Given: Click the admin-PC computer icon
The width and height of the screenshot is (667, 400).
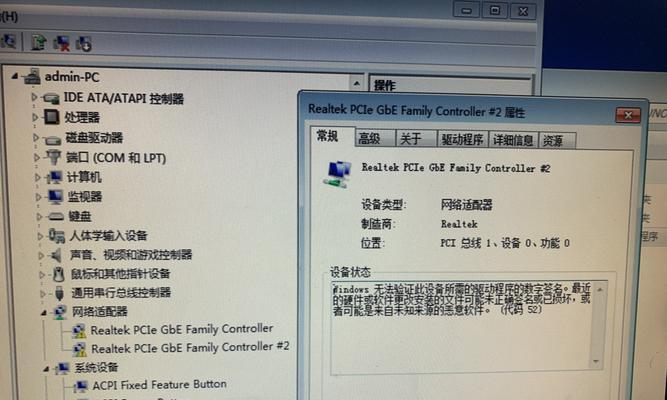Looking at the screenshot, I should pos(32,76).
